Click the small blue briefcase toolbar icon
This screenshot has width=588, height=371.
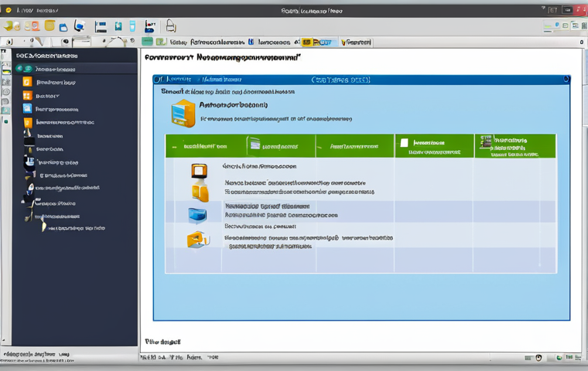pyautogui.click(x=63, y=27)
